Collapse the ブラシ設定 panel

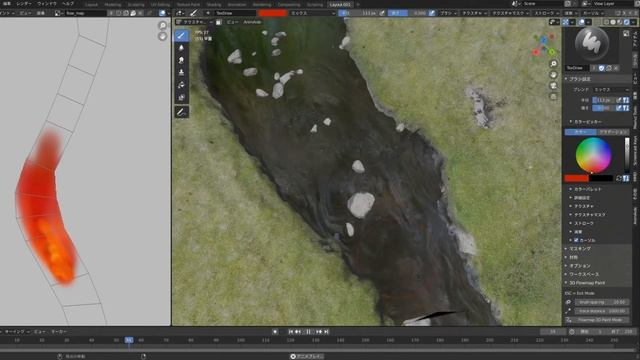tap(580, 79)
